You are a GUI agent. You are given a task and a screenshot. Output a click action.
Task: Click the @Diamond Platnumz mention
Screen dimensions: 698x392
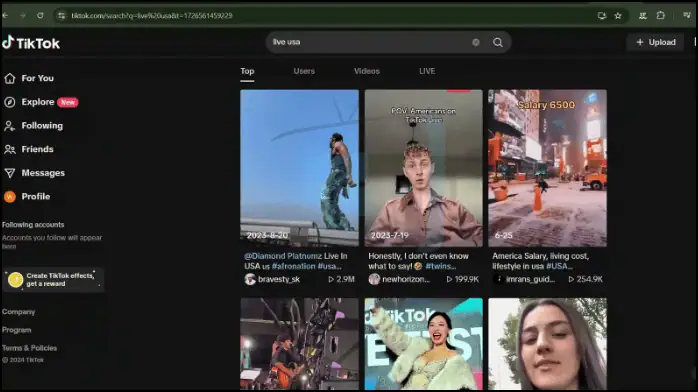pos(283,256)
